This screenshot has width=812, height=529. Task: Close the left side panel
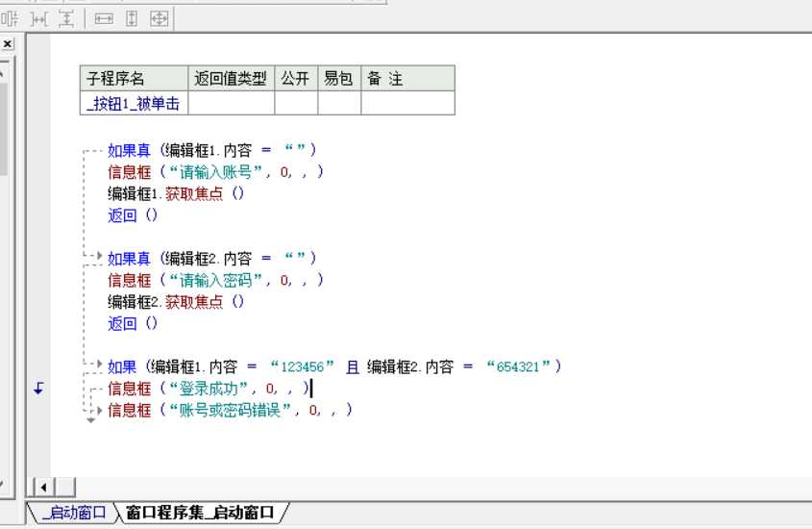coord(8,44)
